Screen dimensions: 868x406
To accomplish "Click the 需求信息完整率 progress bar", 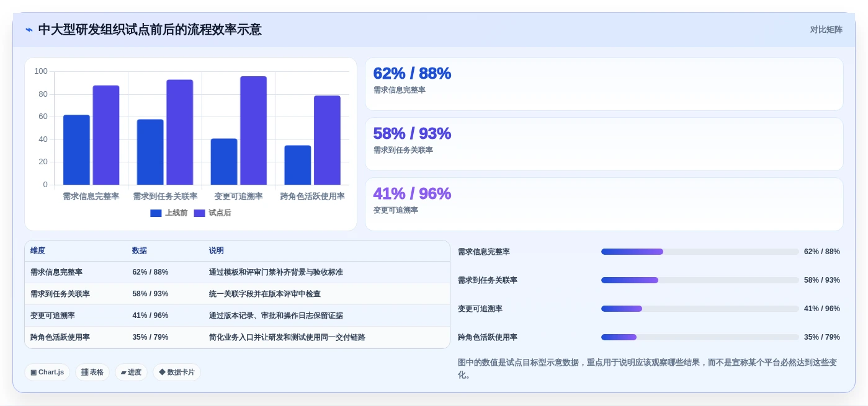I will click(700, 252).
